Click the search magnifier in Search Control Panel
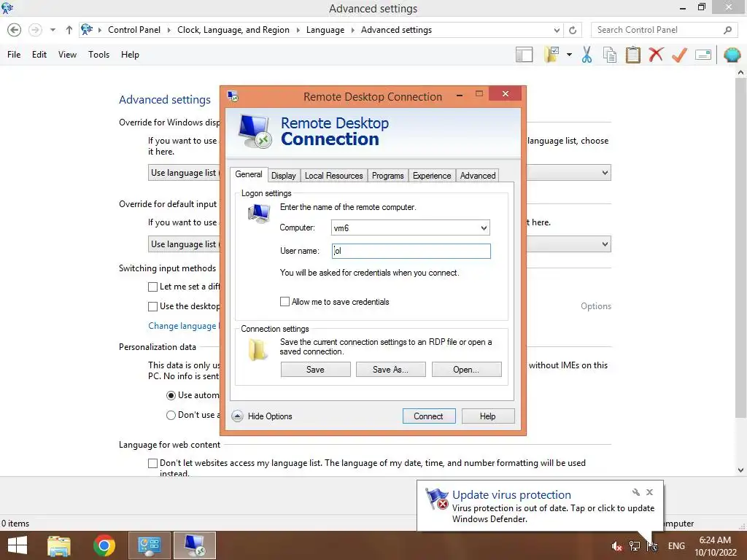This screenshot has width=747, height=560. point(727,30)
